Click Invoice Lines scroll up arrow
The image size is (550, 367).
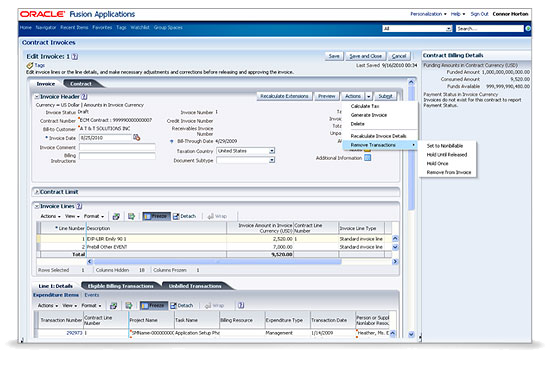[x=395, y=239]
